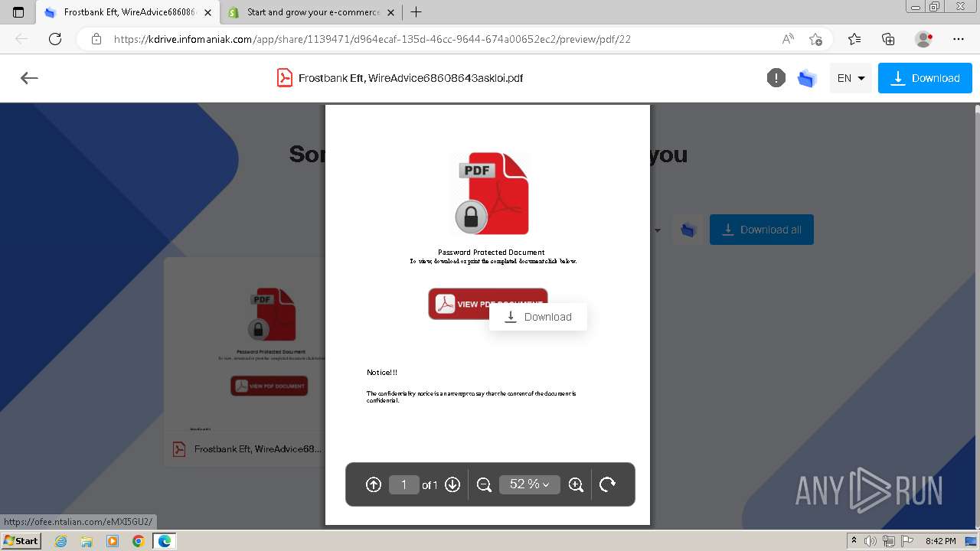Close the Frostbank Eft tab
Image resolution: width=980 pixels, height=551 pixels.
click(x=208, y=12)
